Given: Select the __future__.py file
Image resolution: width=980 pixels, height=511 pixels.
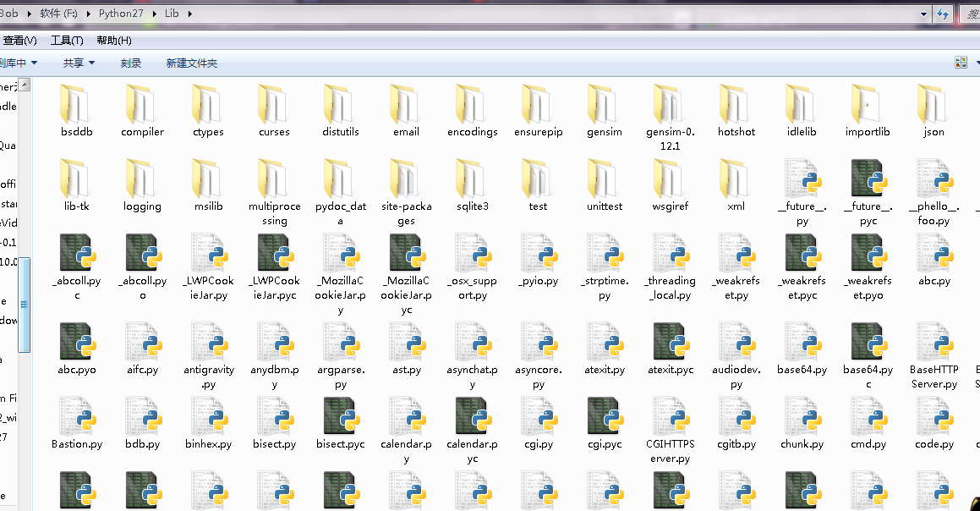Looking at the screenshot, I should 802,192.
